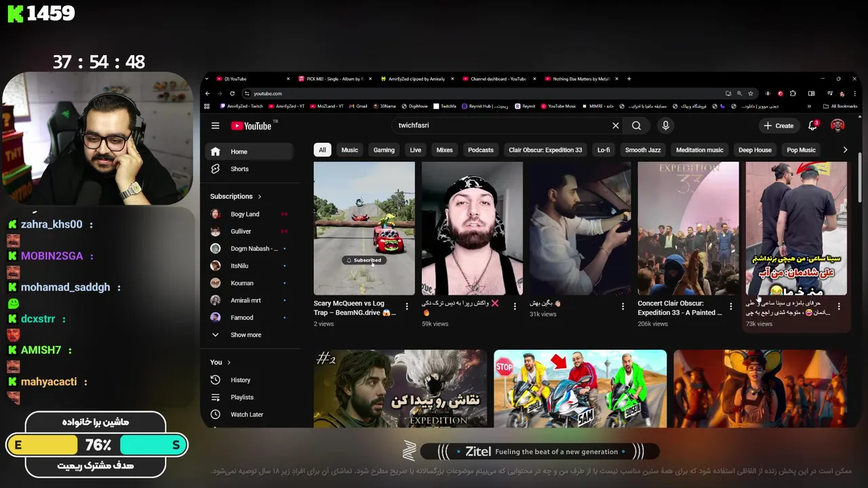The image size is (868, 488).
Task: Click the Create button
Action: (778, 125)
